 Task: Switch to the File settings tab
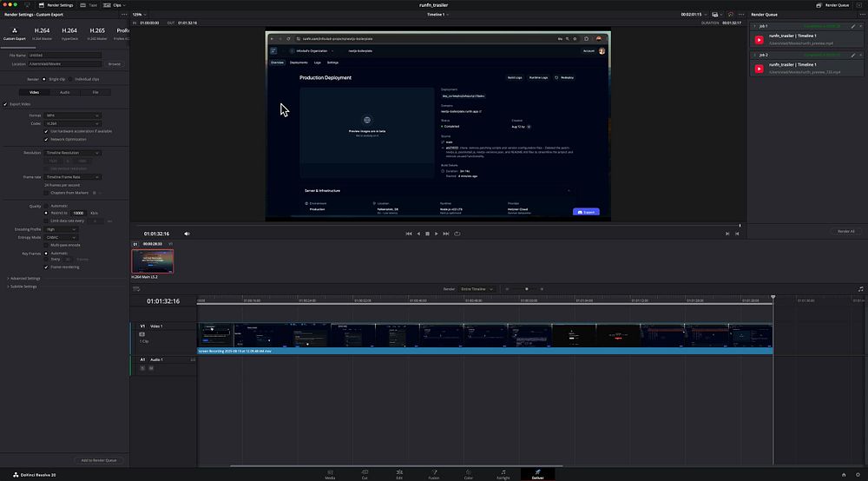[x=95, y=92]
